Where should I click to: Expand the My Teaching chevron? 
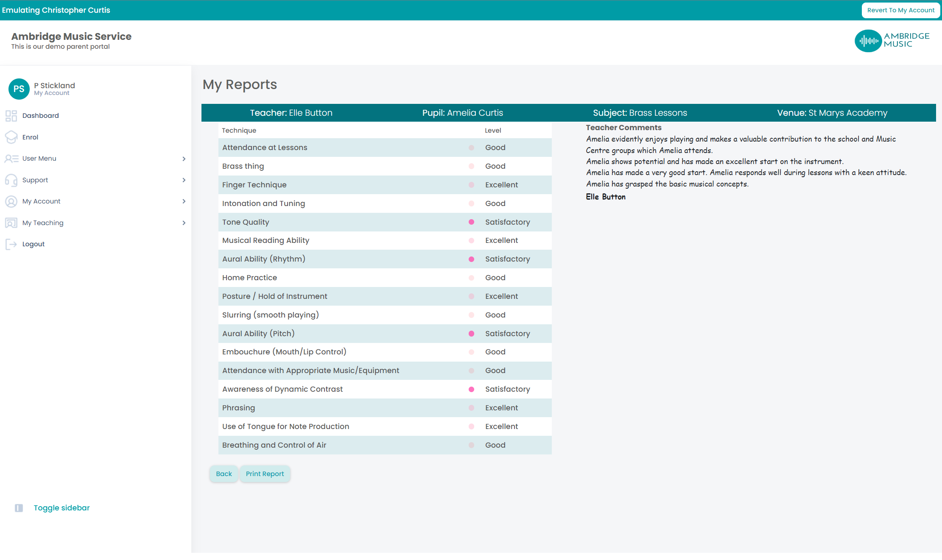[184, 223]
